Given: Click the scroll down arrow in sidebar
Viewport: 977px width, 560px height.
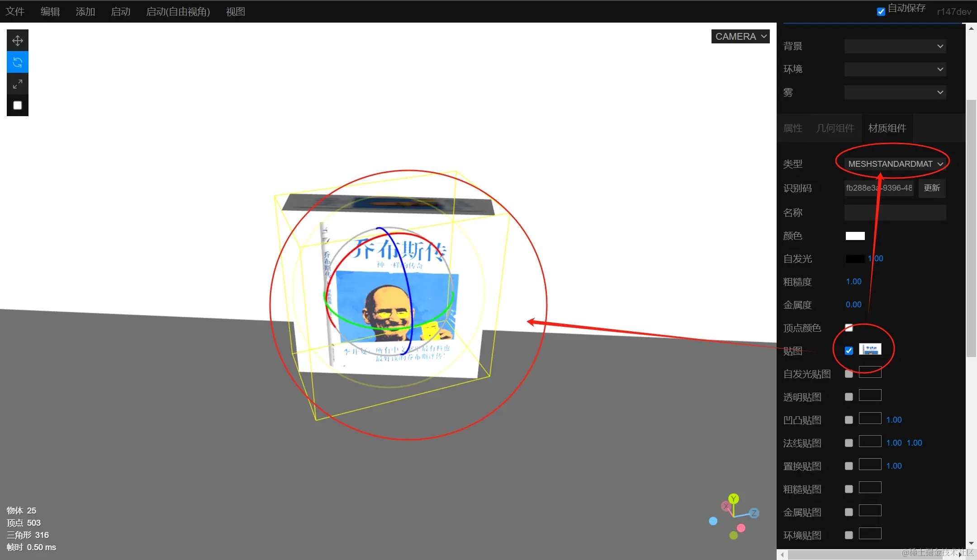Looking at the screenshot, I should [x=971, y=543].
